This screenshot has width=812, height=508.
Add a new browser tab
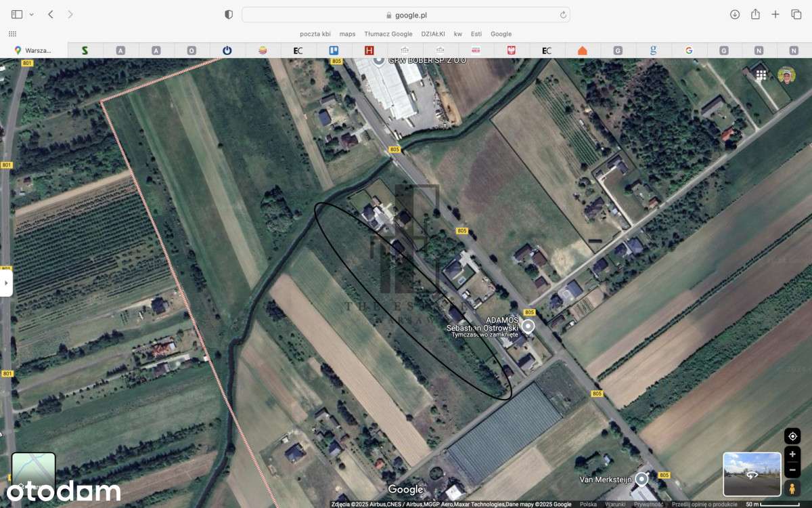pyautogui.click(x=775, y=14)
